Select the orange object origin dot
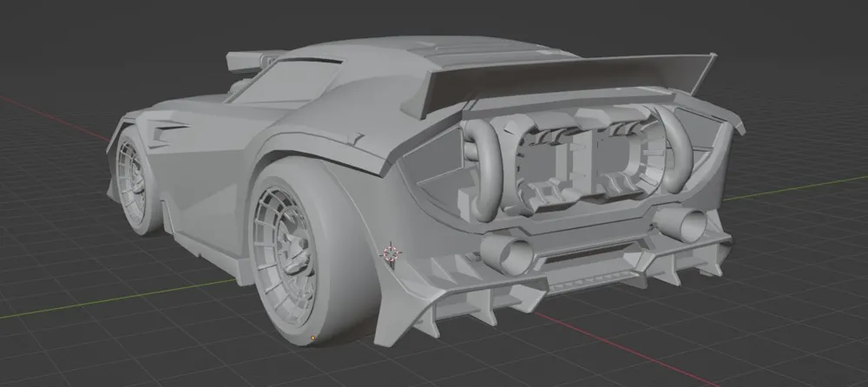The height and width of the screenshot is (387, 868). pyautogui.click(x=313, y=338)
